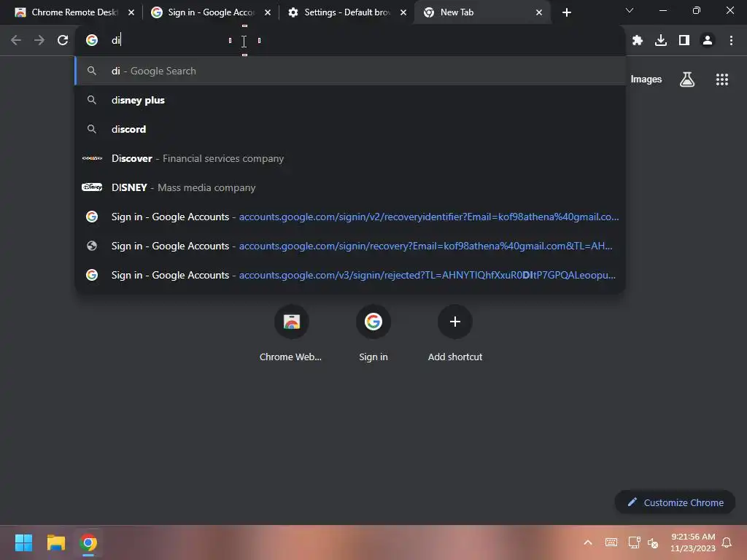This screenshot has width=747, height=560.
Task: Click the Add shortcut plus icon
Action: click(x=455, y=322)
